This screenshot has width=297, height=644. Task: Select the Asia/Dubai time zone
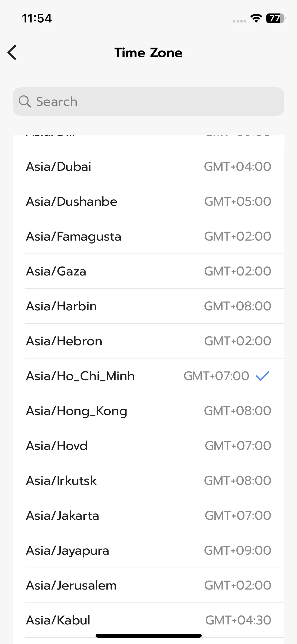148,167
